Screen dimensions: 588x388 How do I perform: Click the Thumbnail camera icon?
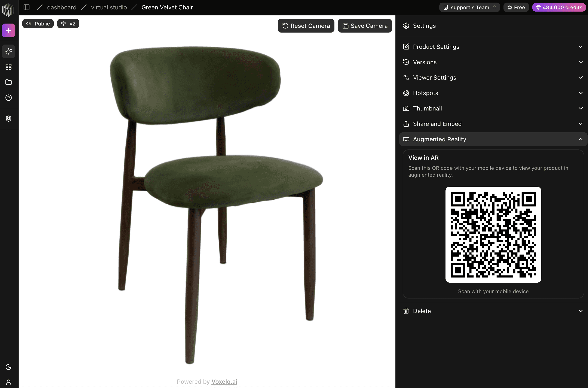(x=406, y=108)
